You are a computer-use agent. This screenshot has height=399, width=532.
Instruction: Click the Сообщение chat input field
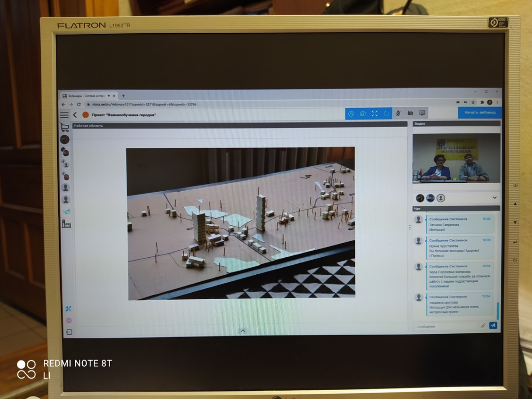point(445,326)
